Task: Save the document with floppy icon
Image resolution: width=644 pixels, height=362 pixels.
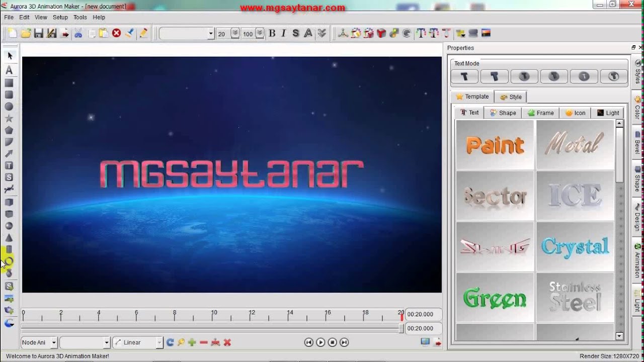Action: coord(39,33)
